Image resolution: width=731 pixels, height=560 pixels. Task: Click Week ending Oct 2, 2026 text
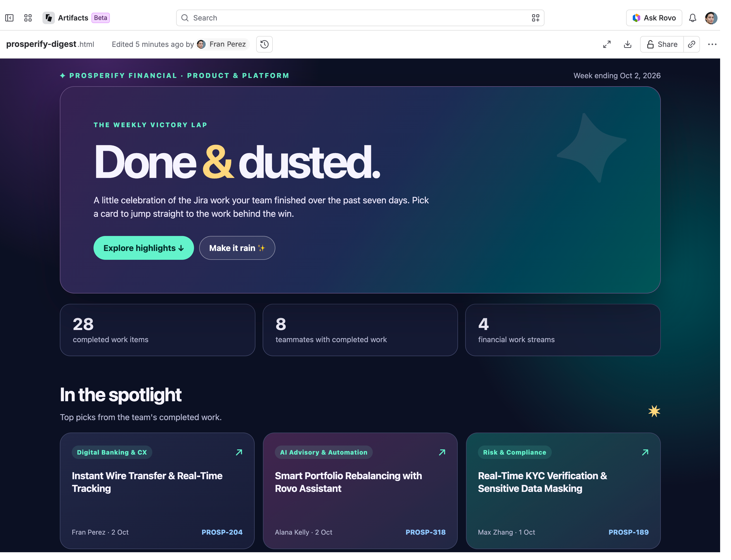tap(617, 76)
